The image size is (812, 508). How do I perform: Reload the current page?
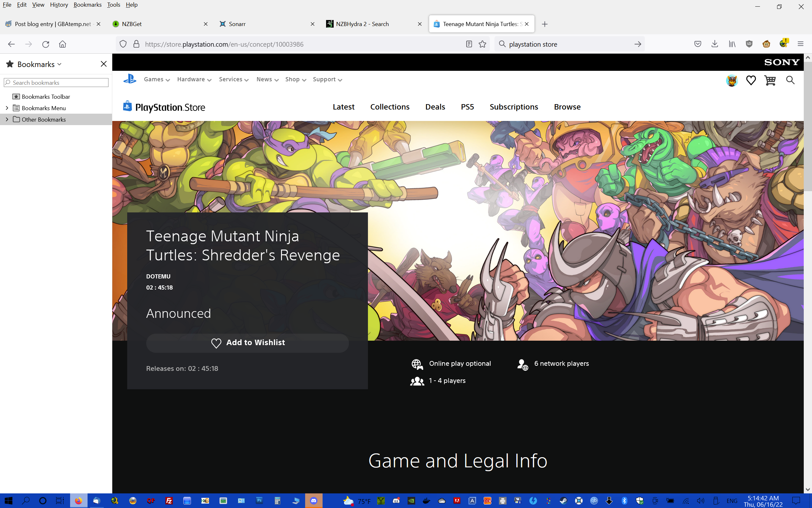click(46, 44)
